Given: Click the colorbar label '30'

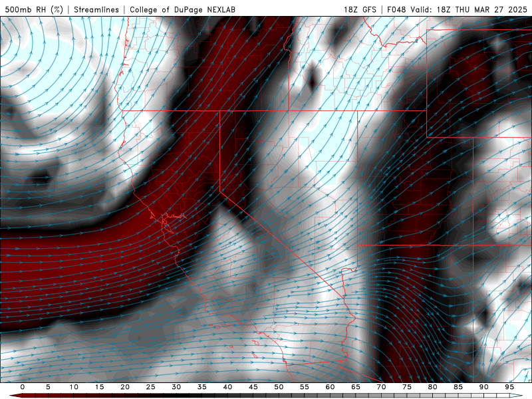Looking at the screenshot, I should (176, 387).
